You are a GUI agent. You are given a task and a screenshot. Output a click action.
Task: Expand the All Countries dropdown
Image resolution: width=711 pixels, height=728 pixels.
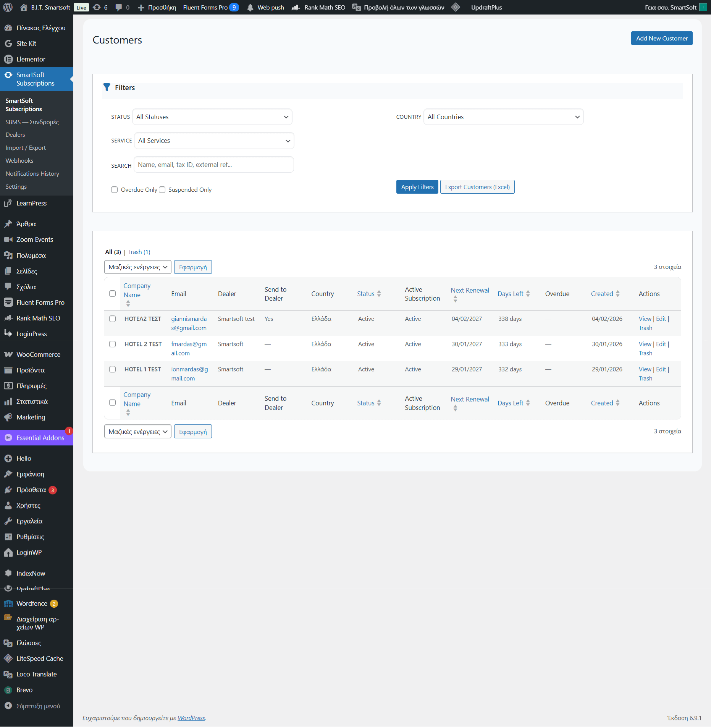(503, 117)
